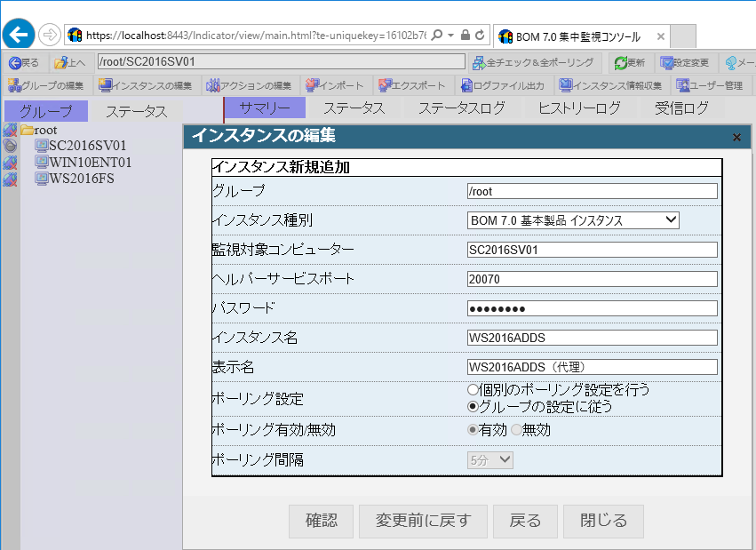Screen dimensions: 756x550
Task: Select 個別のポーリング設定を行う radio button
Action: coord(473,389)
